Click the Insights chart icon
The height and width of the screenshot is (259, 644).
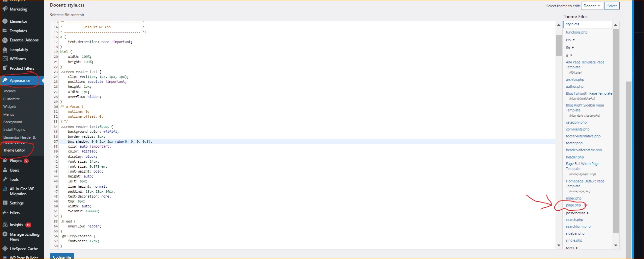(5, 225)
